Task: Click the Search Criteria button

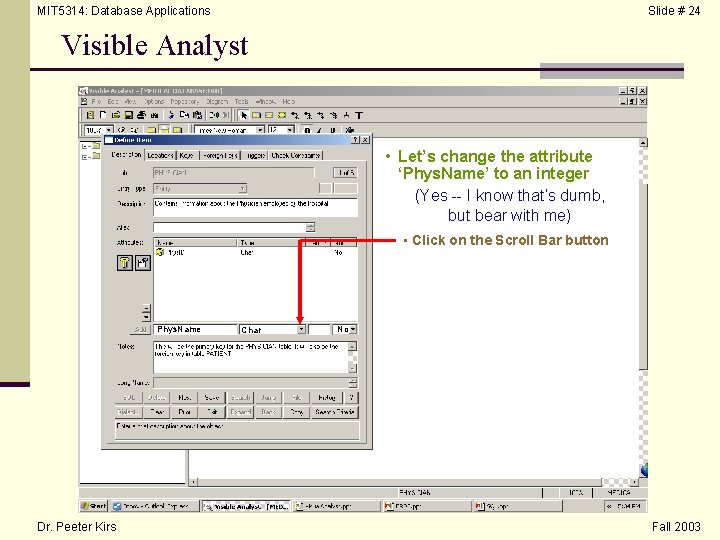Action: point(334,412)
